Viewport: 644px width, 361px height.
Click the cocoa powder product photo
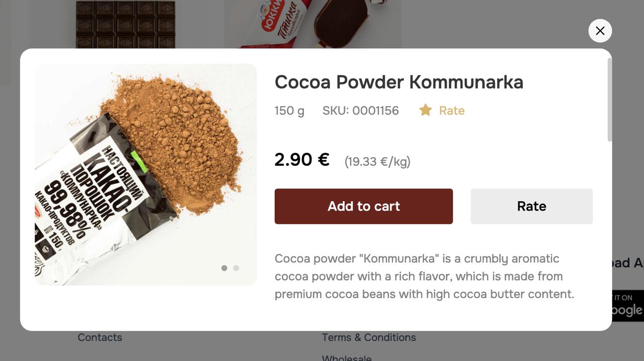[145, 174]
